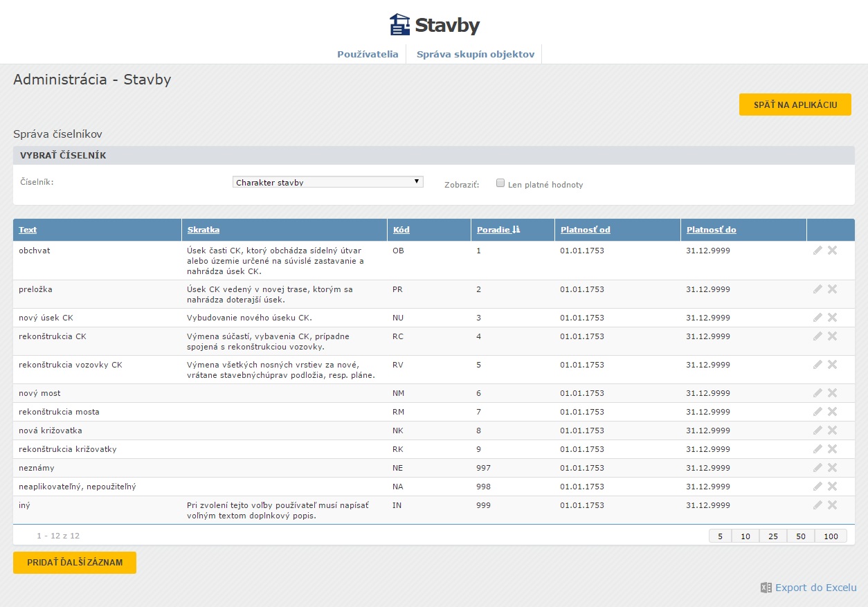868x607 pixels.
Task: Click Pridať ďalší záznam button
Action: [75, 563]
